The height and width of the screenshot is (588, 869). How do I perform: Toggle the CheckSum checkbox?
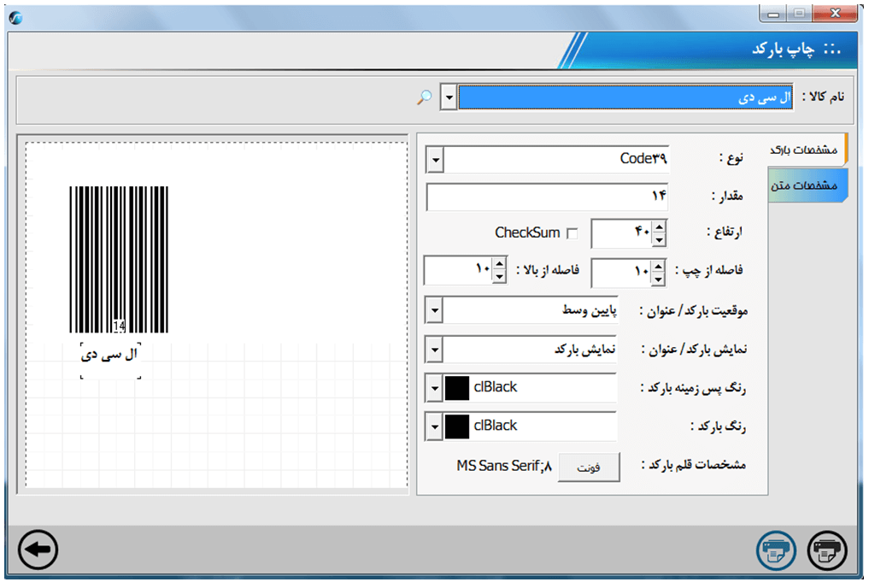coord(572,234)
